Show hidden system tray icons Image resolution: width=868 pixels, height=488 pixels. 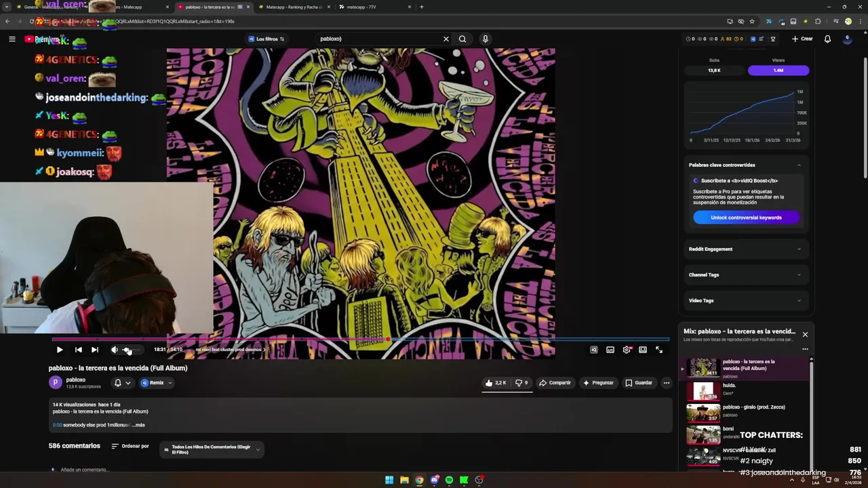tap(791, 480)
